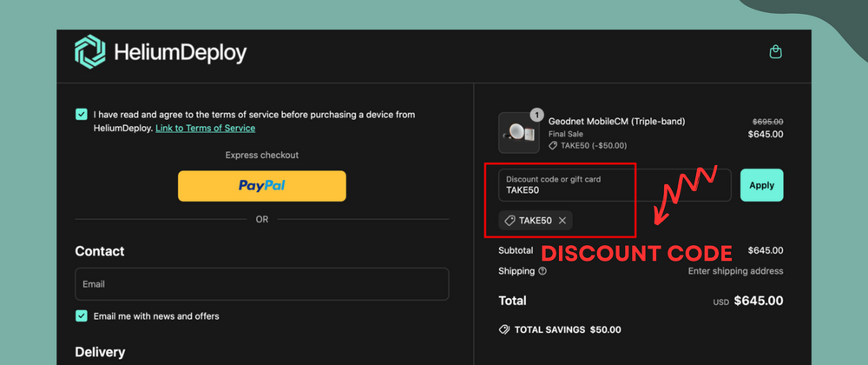Click the Delivery section heading
Viewport: 868px width, 365px height.
pos(100,352)
